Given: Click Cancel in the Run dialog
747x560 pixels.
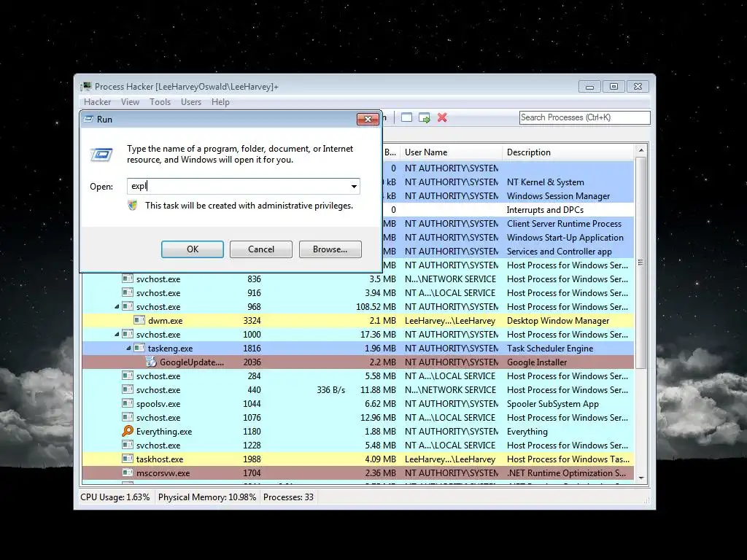Looking at the screenshot, I should point(261,249).
